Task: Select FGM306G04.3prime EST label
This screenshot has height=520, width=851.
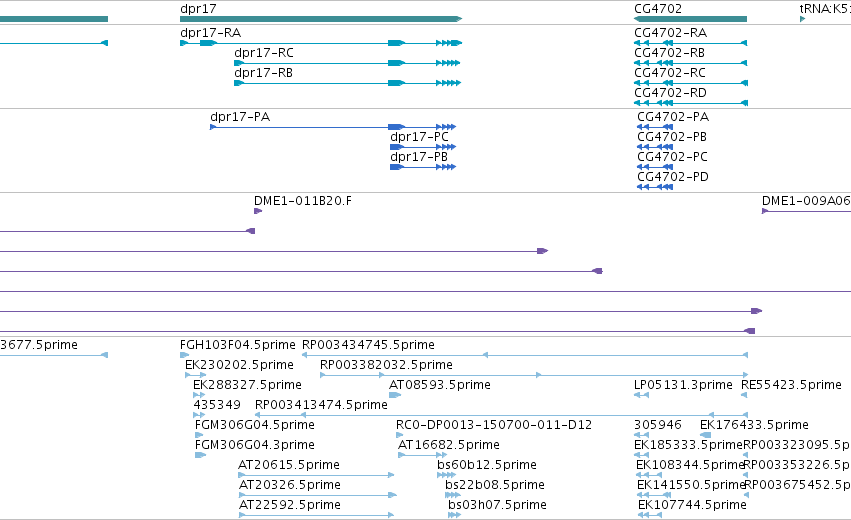Action: pos(255,445)
